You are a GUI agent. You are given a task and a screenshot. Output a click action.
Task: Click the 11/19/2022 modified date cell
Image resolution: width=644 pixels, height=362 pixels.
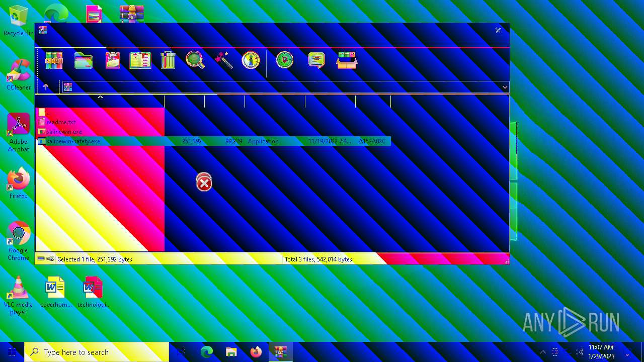click(330, 141)
